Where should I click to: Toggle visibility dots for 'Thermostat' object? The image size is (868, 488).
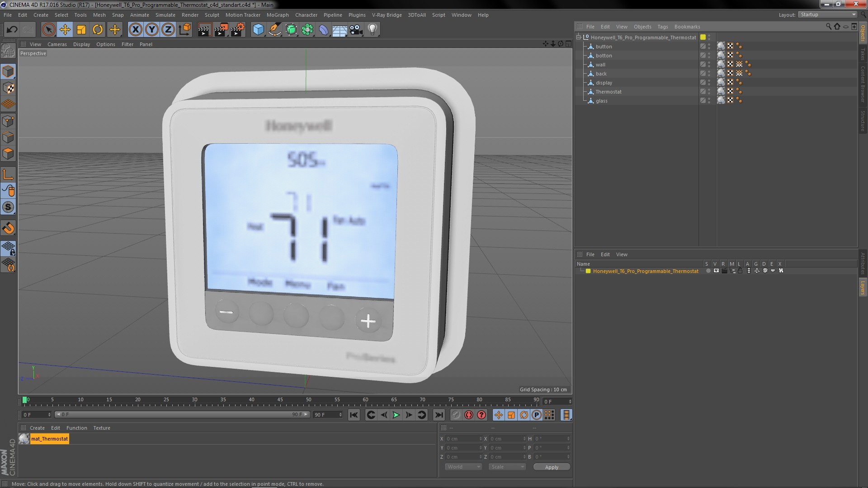pos(709,92)
